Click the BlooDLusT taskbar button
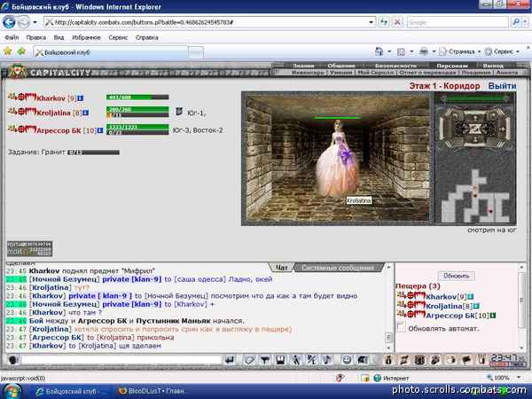Image resolution: width=532 pixels, height=399 pixels. [x=152, y=391]
